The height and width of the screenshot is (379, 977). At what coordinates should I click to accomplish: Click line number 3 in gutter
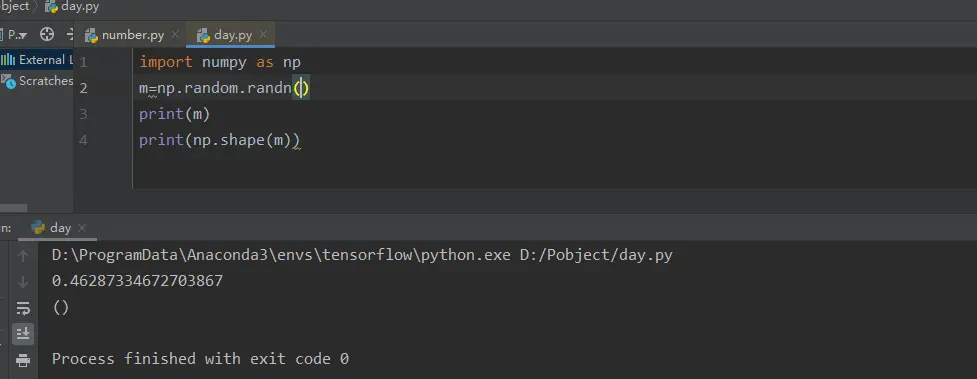pos(83,114)
